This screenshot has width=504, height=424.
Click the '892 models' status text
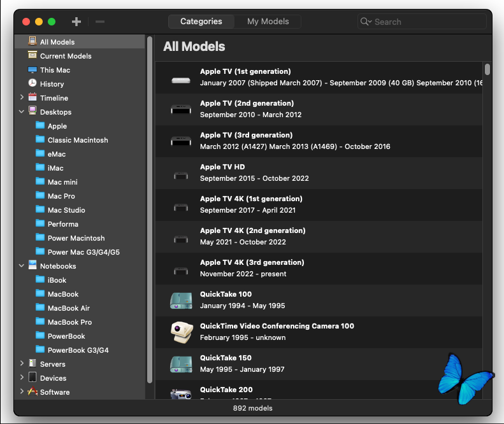tap(253, 408)
